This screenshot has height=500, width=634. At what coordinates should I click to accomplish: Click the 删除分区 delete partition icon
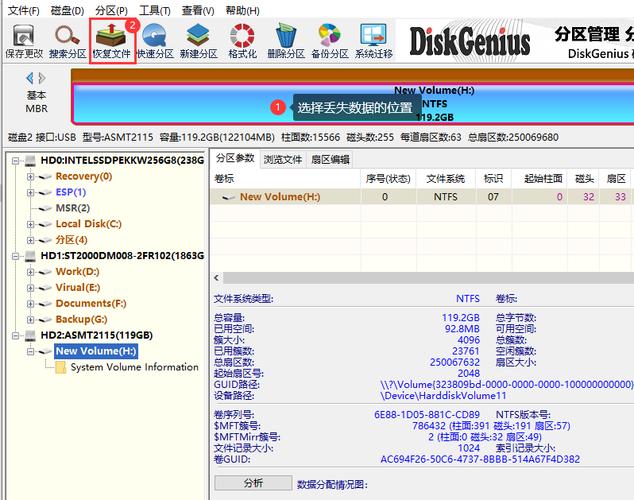pos(286,41)
